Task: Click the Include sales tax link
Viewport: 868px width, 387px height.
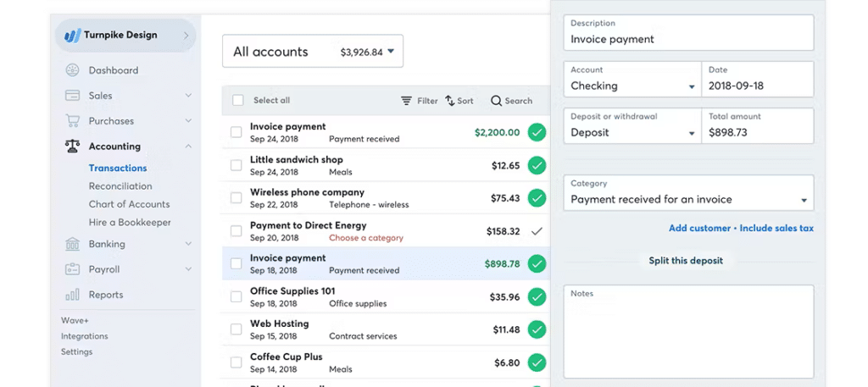Action: (x=776, y=228)
